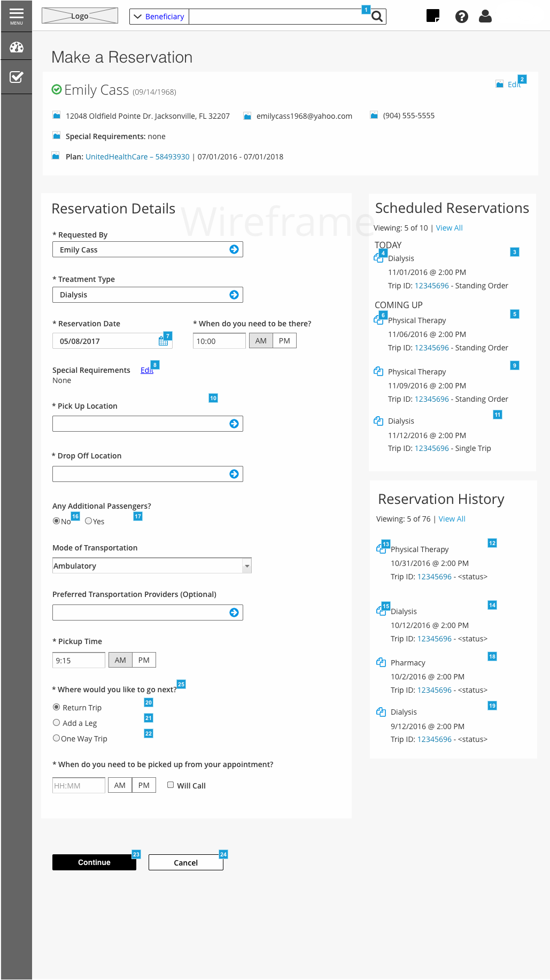Open the hamburger MENU icon
The image size is (550, 980).
[17, 16]
